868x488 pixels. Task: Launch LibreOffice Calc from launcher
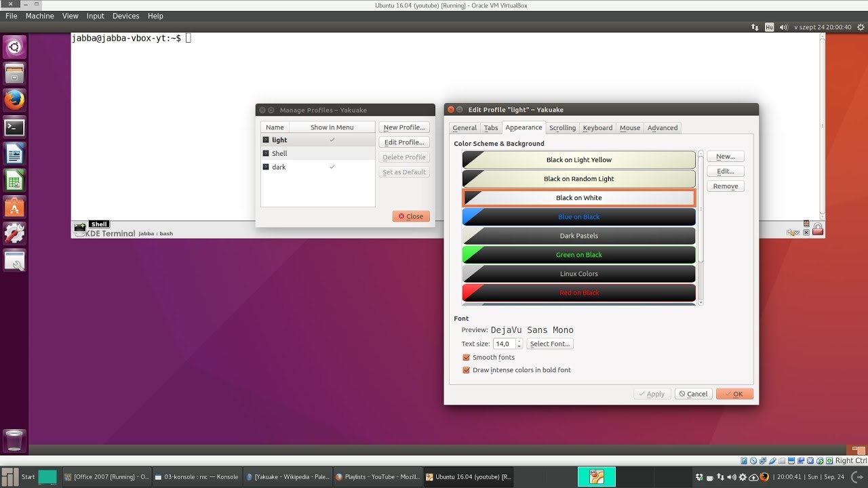(x=14, y=180)
